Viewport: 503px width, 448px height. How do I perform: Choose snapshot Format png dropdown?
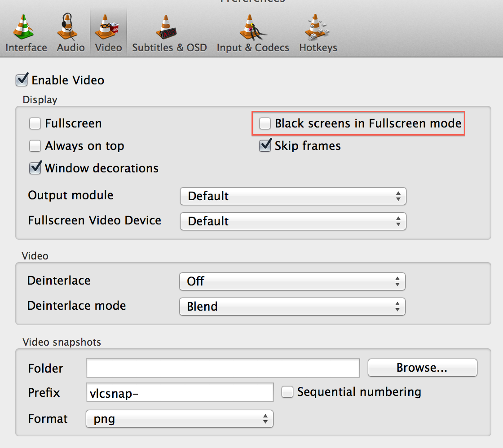tap(180, 419)
